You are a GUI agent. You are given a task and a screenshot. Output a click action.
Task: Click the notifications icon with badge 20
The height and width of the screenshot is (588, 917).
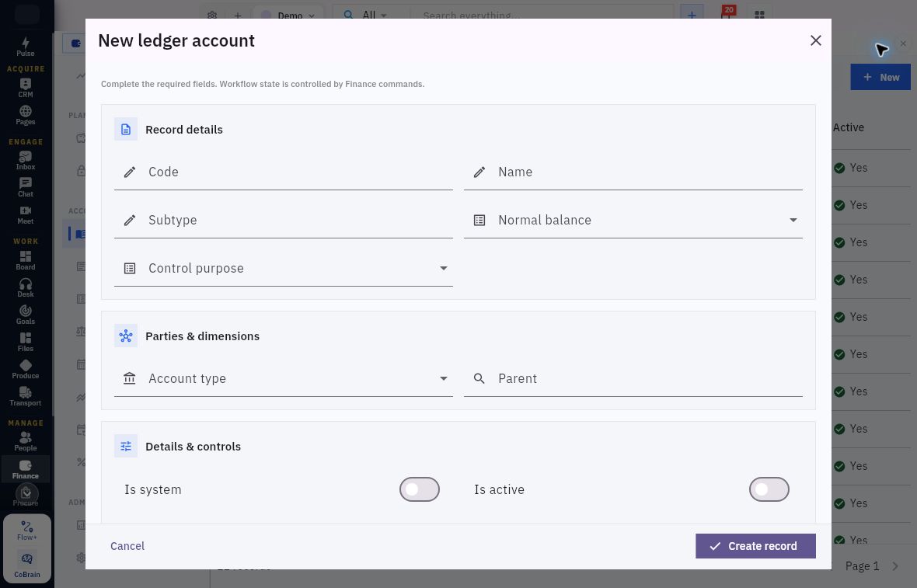(727, 13)
